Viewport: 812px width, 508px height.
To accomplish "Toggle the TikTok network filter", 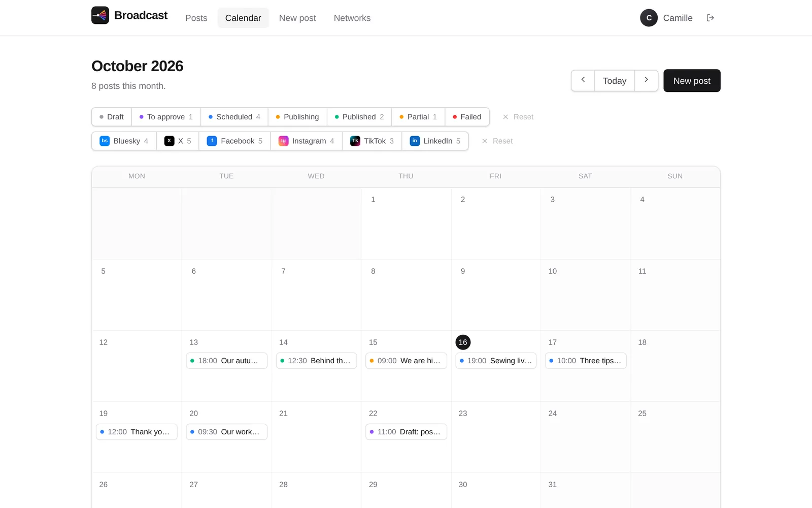I will click(x=372, y=141).
